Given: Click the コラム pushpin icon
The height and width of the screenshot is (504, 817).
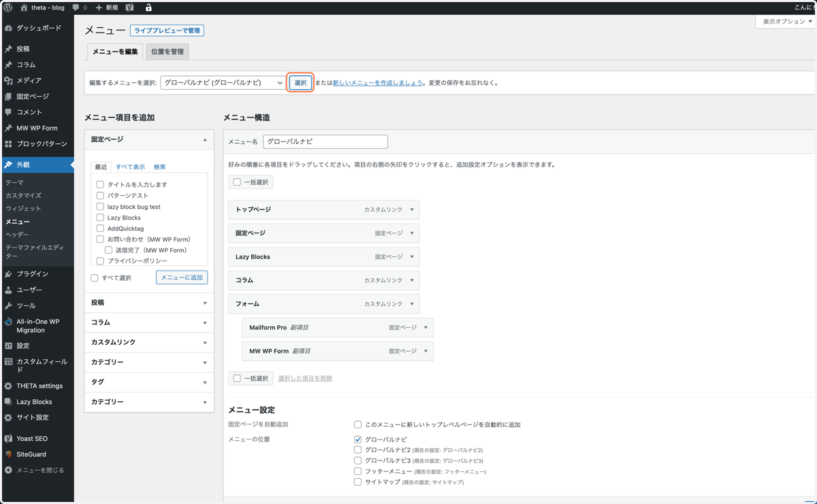Looking at the screenshot, I should [8, 65].
